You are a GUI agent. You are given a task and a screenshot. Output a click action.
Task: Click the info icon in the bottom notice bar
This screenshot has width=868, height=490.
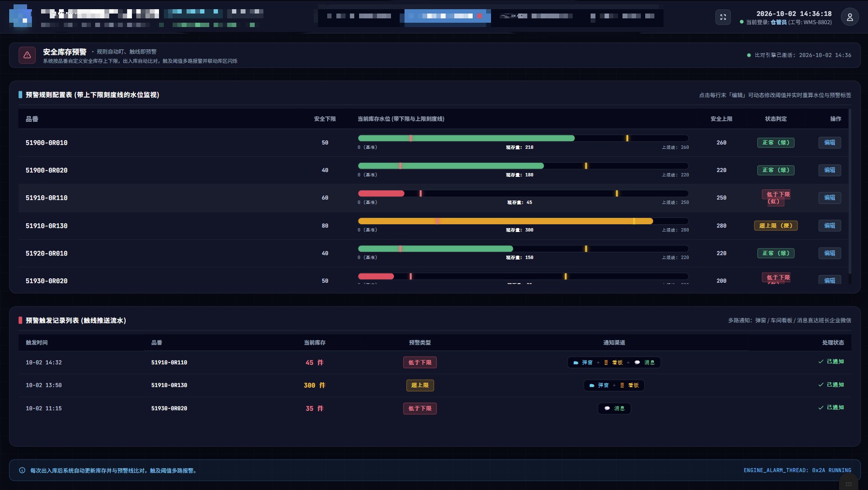[x=22, y=470]
